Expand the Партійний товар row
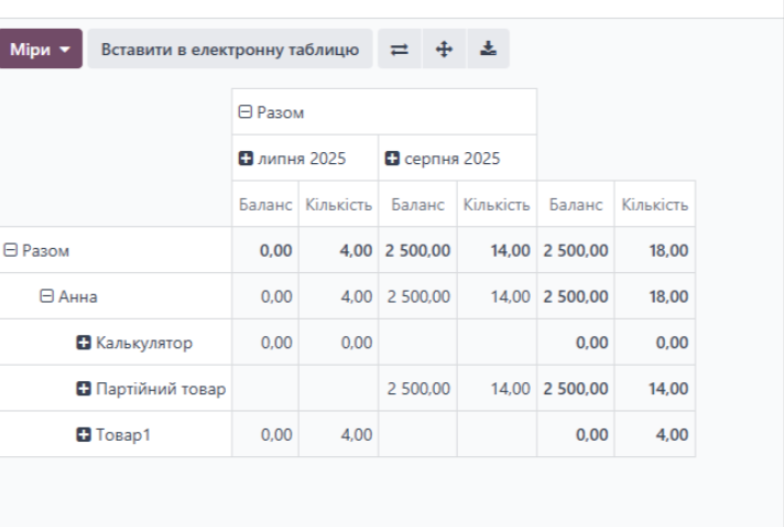The image size is (784, 527). pyautogui.click(x=151, y=389)
